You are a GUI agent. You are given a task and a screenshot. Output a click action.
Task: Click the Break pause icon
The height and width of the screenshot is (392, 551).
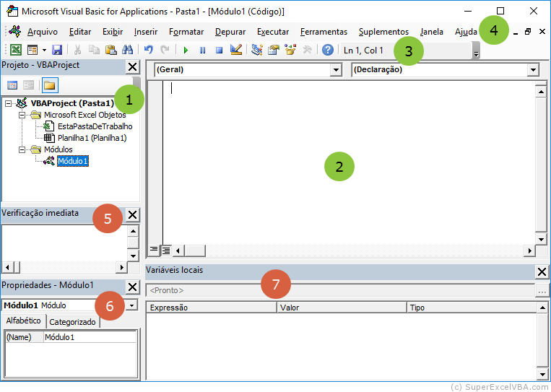pos(203,51)
